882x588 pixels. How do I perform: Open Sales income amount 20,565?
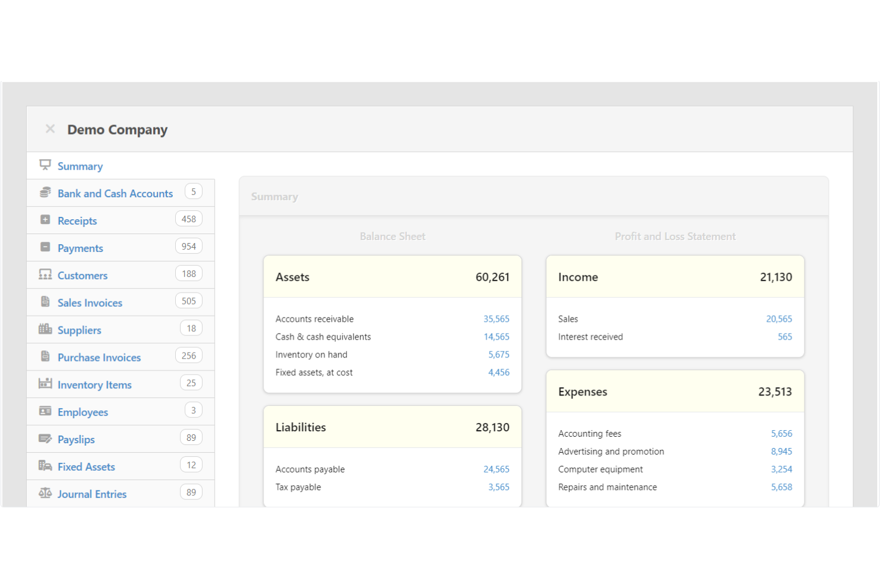pos(779,319)
